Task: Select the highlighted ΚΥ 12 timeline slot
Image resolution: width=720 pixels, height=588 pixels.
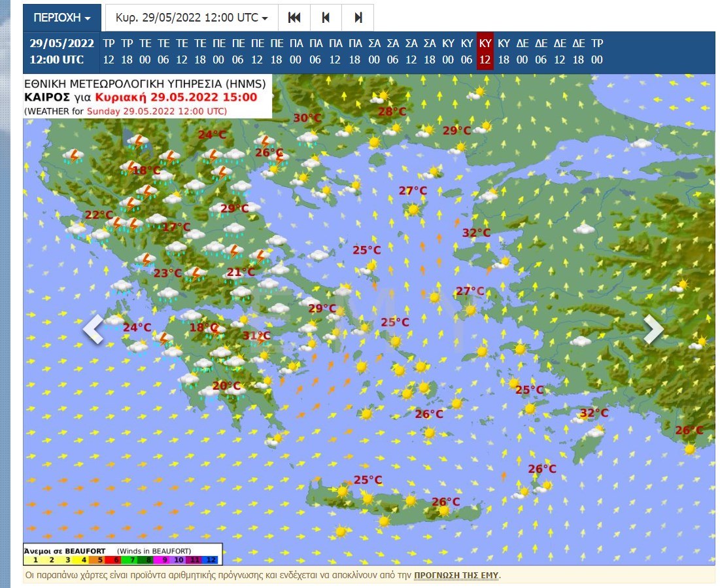Action: point(485,51)
